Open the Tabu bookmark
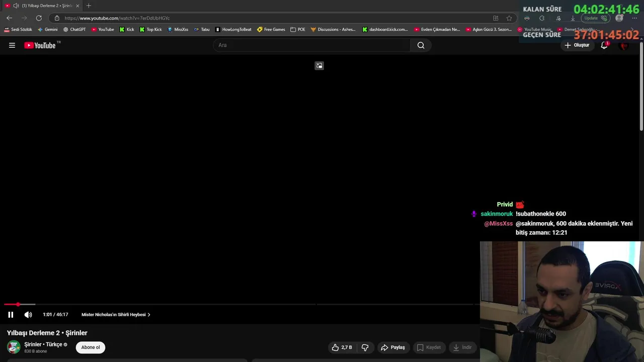This screenshot has width=644, height=362. tap(202, 30)
